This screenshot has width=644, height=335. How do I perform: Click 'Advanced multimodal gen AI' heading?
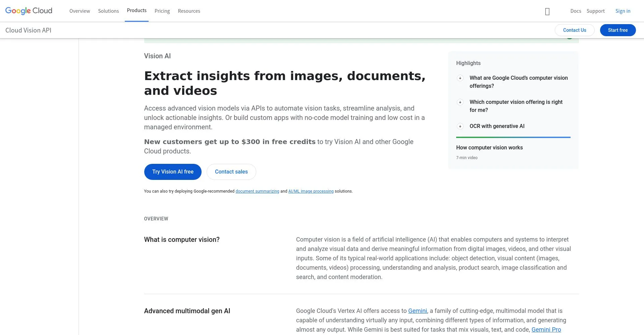[x=187, y=311]
